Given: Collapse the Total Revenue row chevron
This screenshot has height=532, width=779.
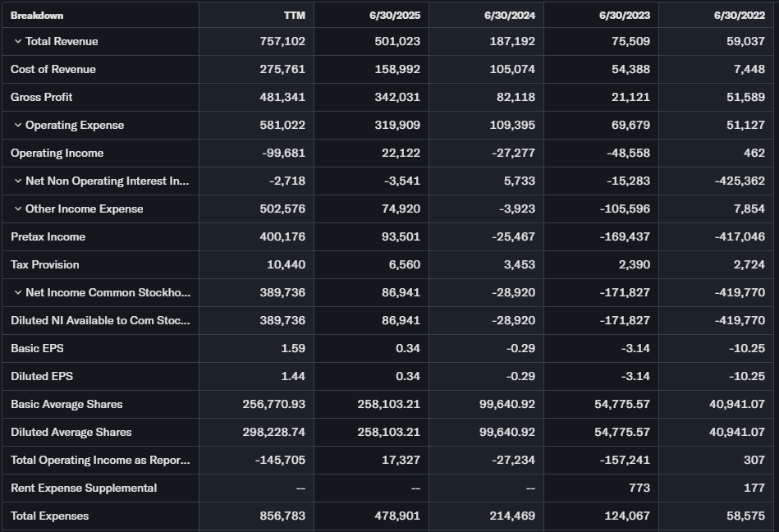Looking at the screenshot, I should tap(18, 42).
